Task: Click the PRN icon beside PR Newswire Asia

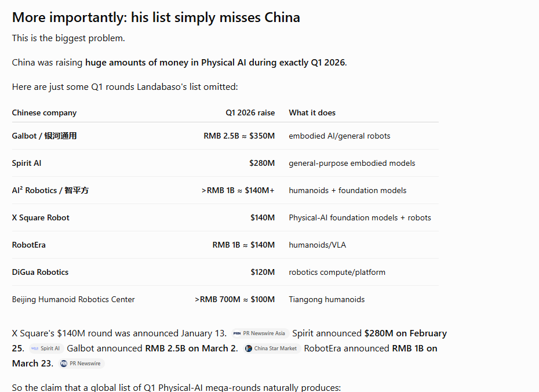Action: pyautogui.click(x=237, y=333)
